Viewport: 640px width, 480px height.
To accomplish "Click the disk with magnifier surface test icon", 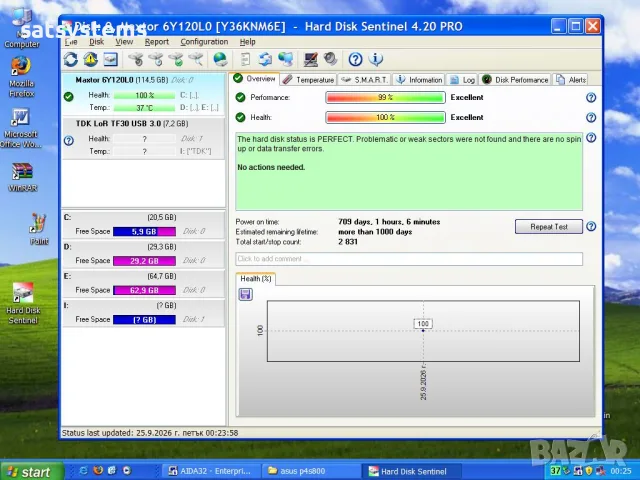I will (196, 60).
